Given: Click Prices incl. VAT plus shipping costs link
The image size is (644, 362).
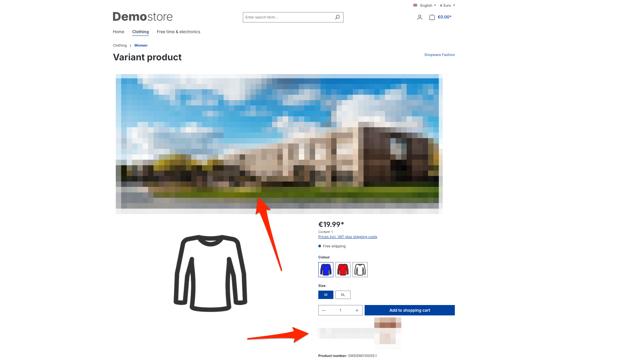Looking at the screenshot, I should (x=347, y=236).
